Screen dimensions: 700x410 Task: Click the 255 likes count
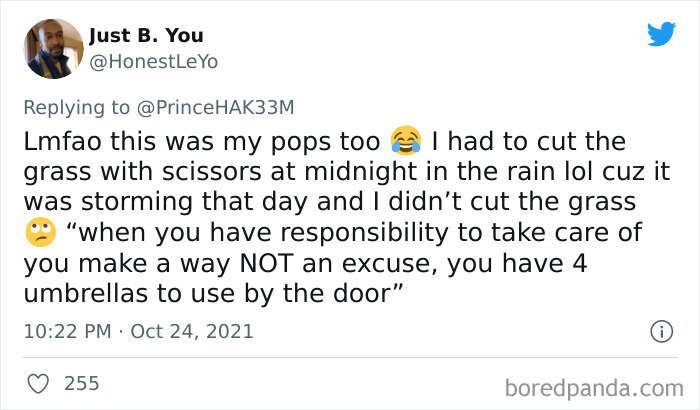81,382
